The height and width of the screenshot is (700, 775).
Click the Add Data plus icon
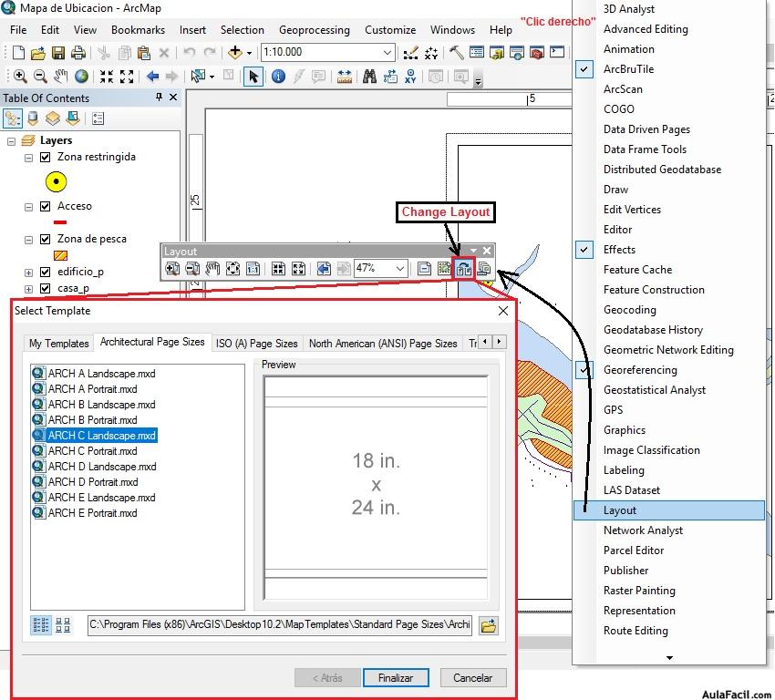point(234,52)
